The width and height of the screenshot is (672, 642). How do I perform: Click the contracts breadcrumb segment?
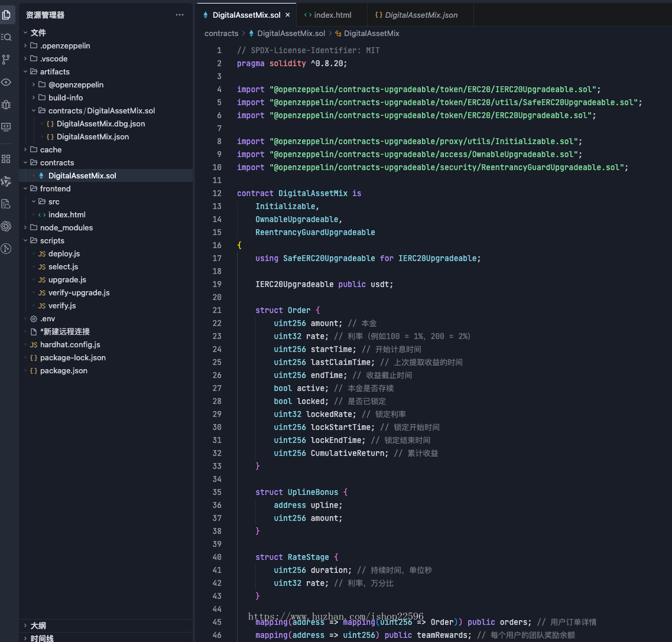pos(221,34)
